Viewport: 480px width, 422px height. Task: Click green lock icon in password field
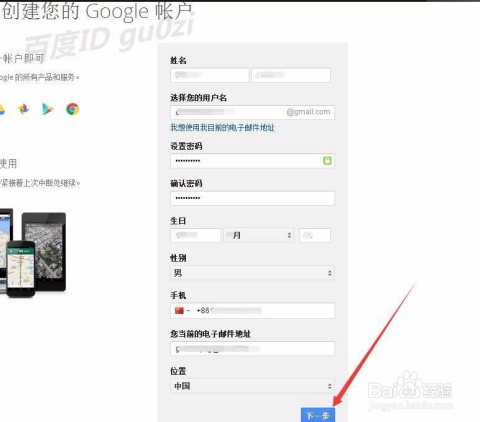point(327,161)
